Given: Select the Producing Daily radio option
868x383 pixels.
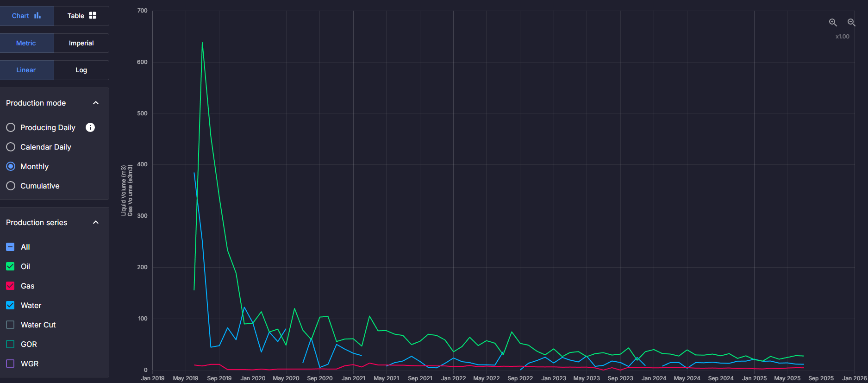Looking at the screenshot, I should click(x=11, y=127).
